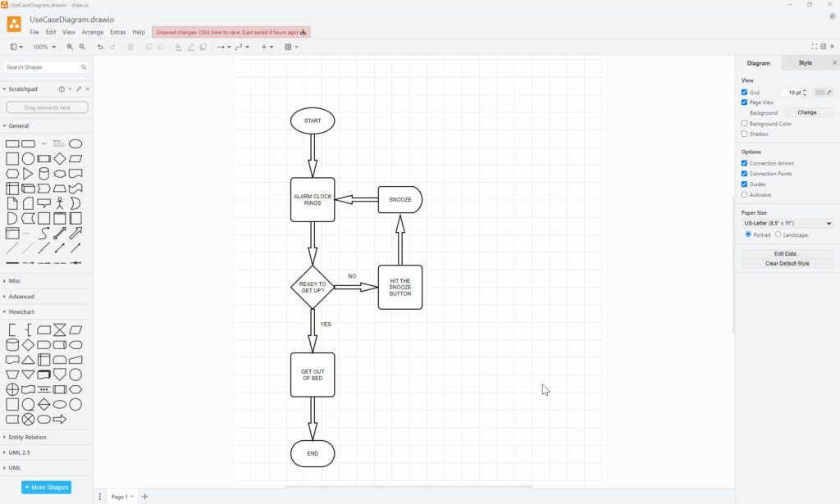
Task: Click the shadow toolbar icon
Action: pos(203,47)
